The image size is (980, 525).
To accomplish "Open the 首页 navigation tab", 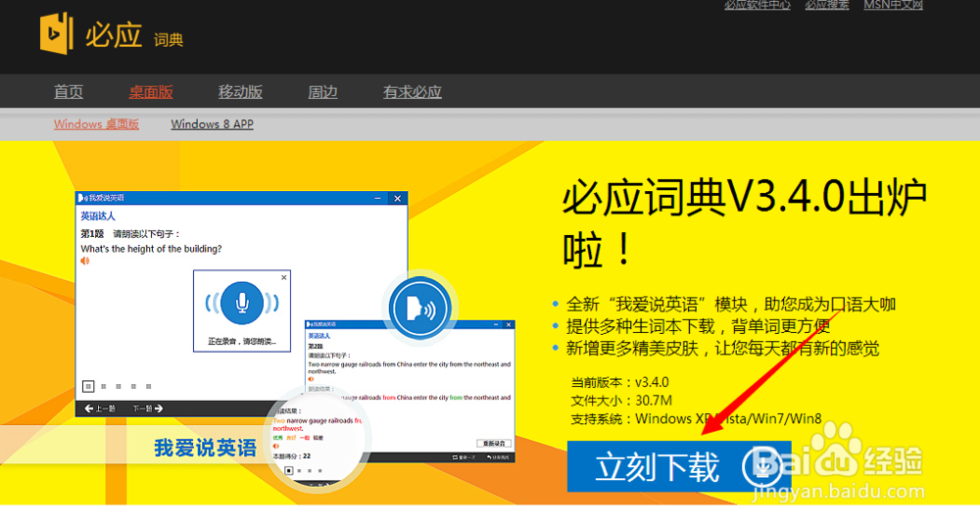I will coord(69,92).
